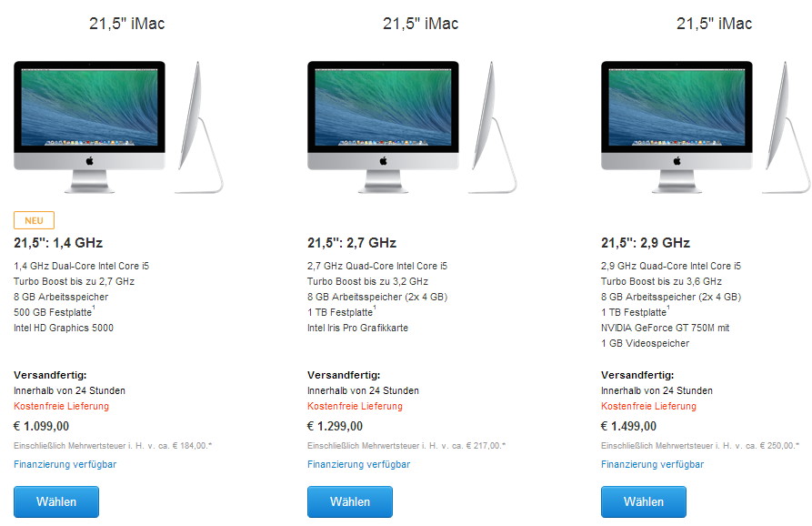812x526 pixels.
Task: Click the 21,5": 2,7 GHz heading
Action: (352, 243)
